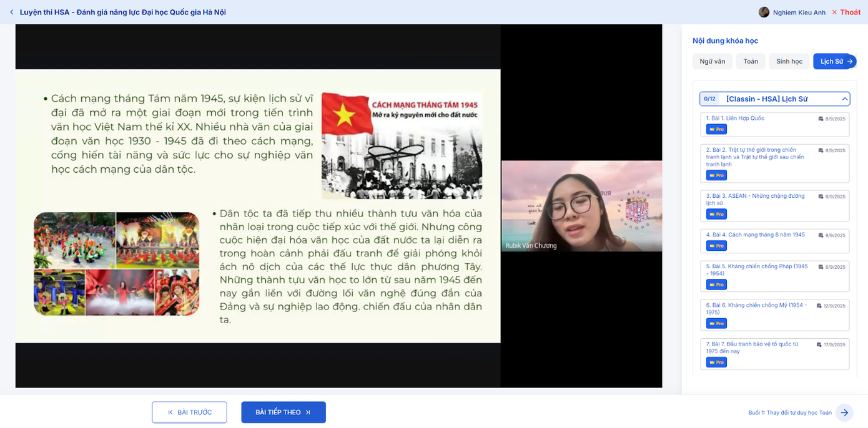This screenshot has height=428, width=868.
Task: Click the circular arrow next to Buổi 1 footer
Action: [x=844, y=412]
